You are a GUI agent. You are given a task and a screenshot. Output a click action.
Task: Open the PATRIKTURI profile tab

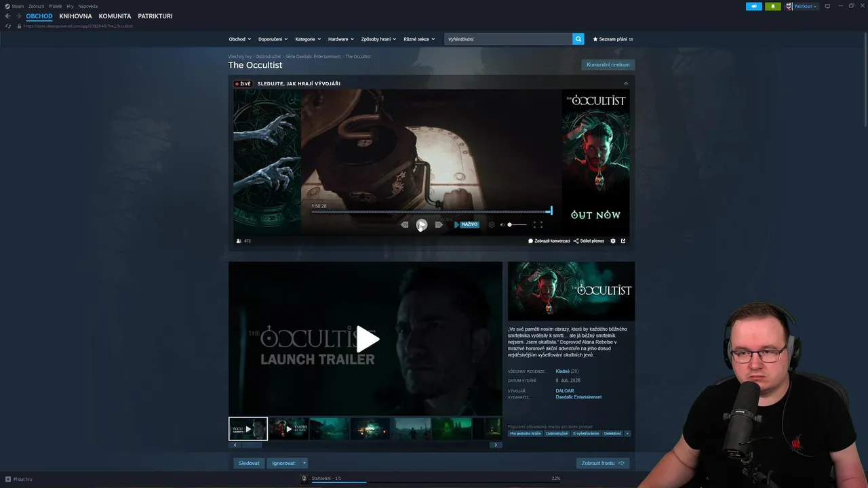pos(155,16)
